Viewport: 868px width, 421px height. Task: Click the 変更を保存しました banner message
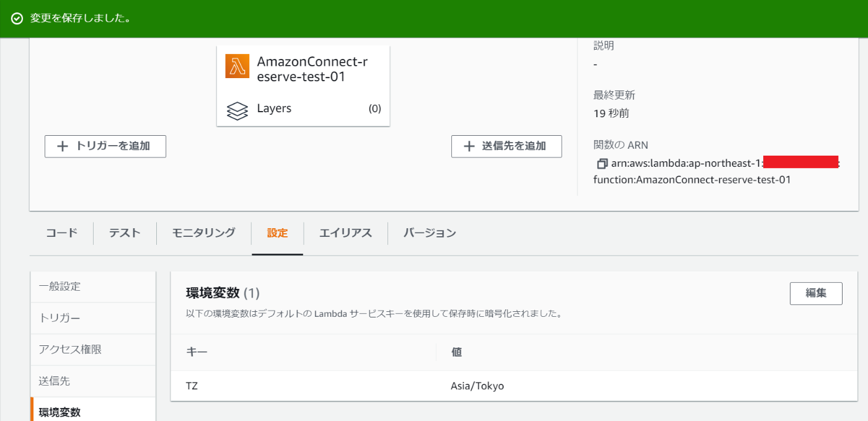point(80,18)
